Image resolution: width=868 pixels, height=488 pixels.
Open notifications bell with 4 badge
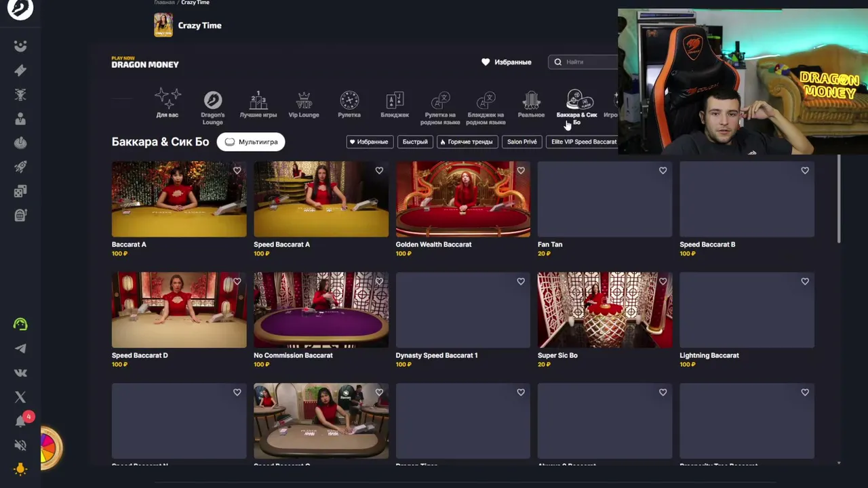tap(21, 421)
